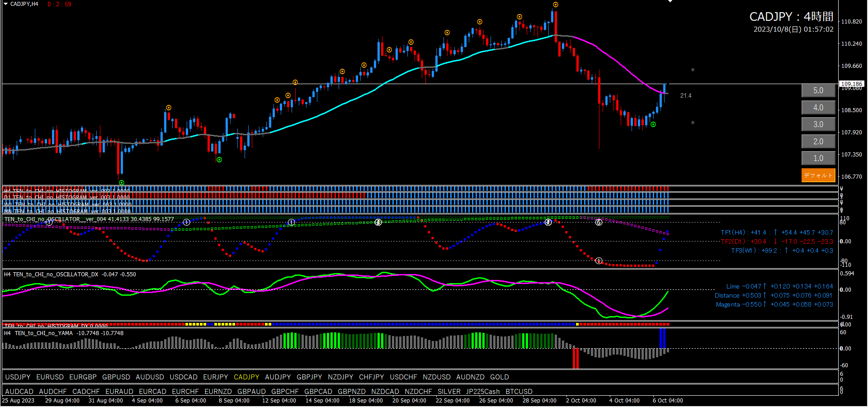This screenshot has width=868, height=407.
Task: Show the USDCHF chart
Action: click(404, 377)
